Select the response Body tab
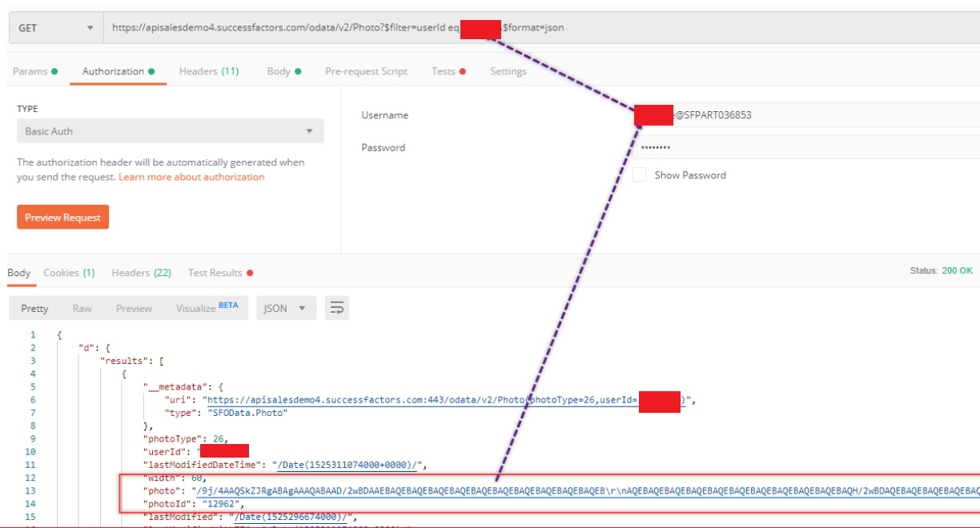 [18, 273]
